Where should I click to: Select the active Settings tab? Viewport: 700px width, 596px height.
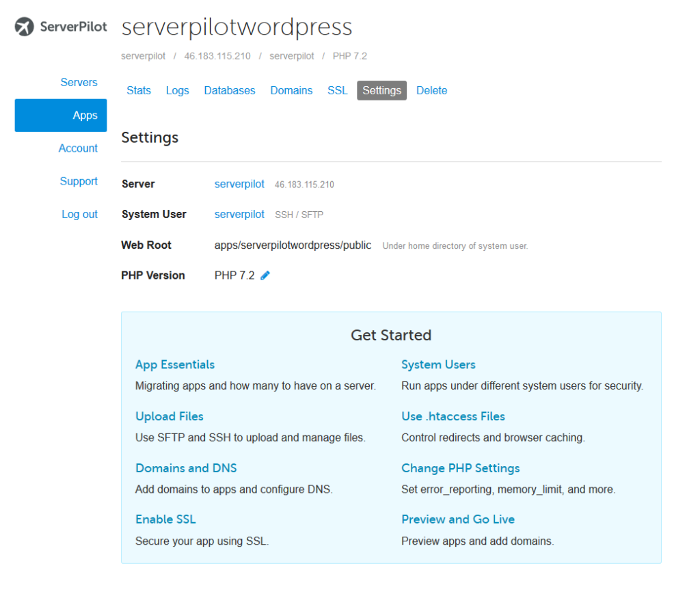tap(381, 91)
